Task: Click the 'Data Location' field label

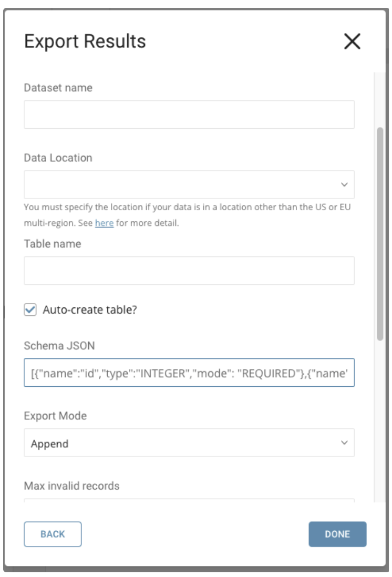Action: (58, 158)
